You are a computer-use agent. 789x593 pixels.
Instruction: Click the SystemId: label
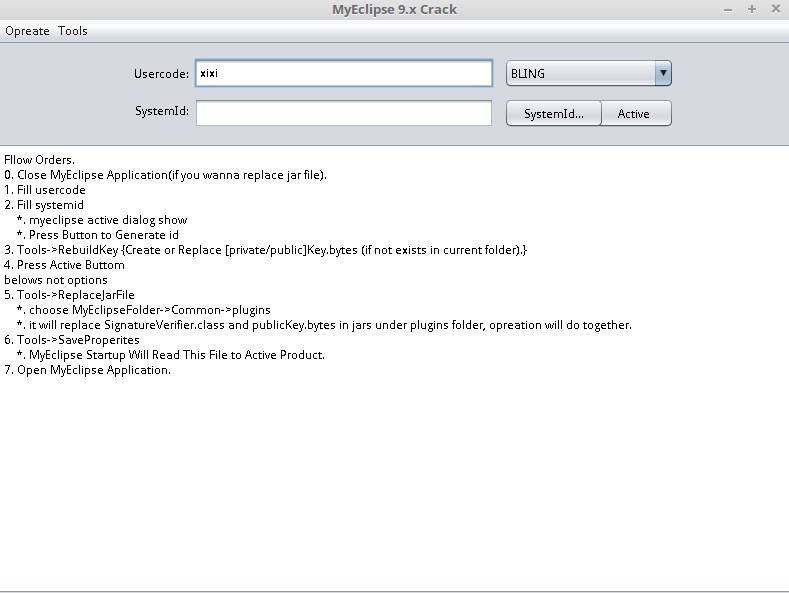click(162, 111)
